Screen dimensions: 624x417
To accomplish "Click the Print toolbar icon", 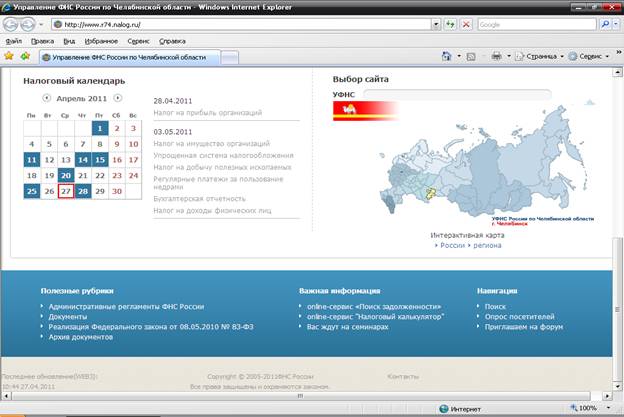I will coord(496,57).
